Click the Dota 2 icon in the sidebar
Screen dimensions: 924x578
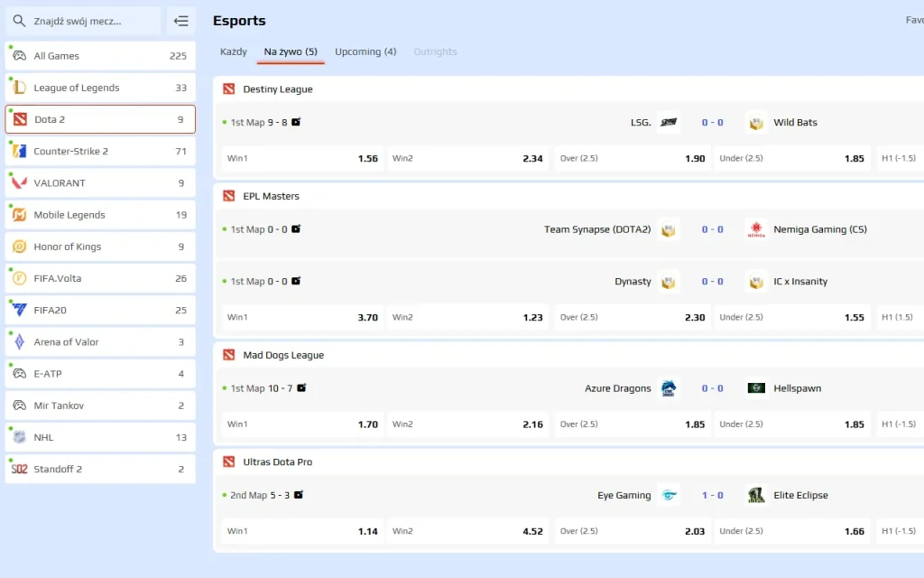[20, 119]
